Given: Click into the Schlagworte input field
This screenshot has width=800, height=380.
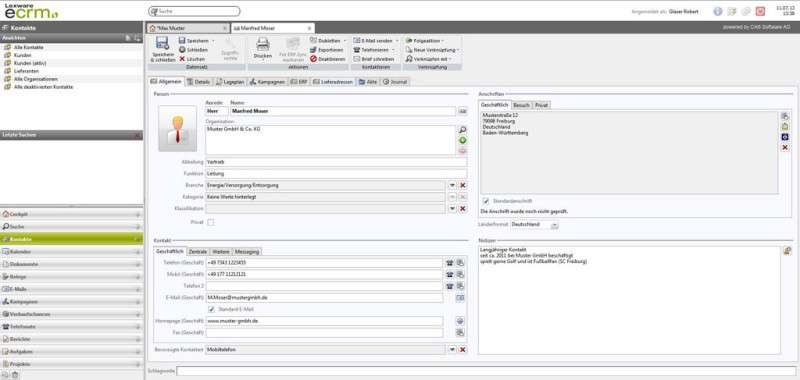Looking at the screenshot, I should (x=486, y=371).
